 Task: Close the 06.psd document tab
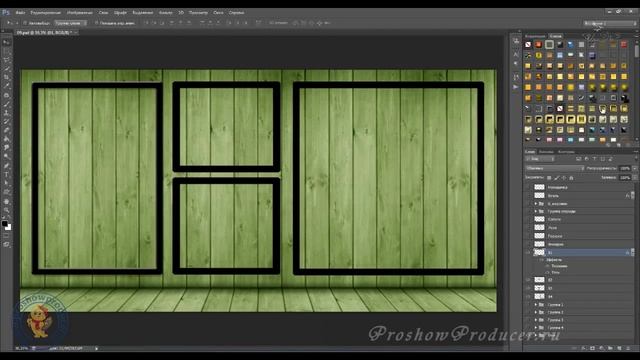coord(76,32)
